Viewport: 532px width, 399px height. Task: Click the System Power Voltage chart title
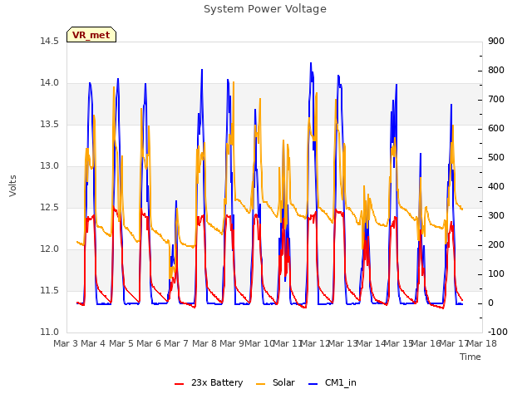tap(265, 9)
